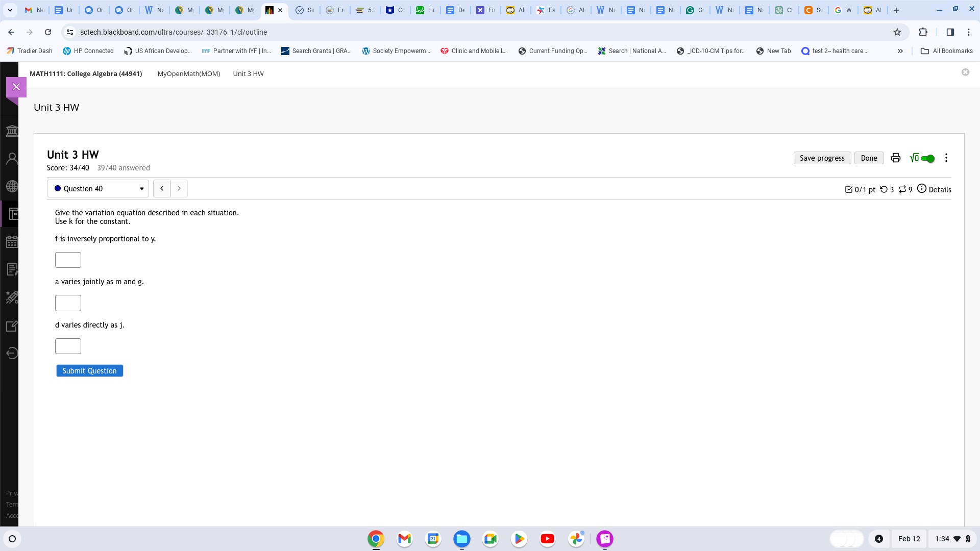Click the Activity Stream globe icon
Screen dimensions: 980x551
[12, 186]
